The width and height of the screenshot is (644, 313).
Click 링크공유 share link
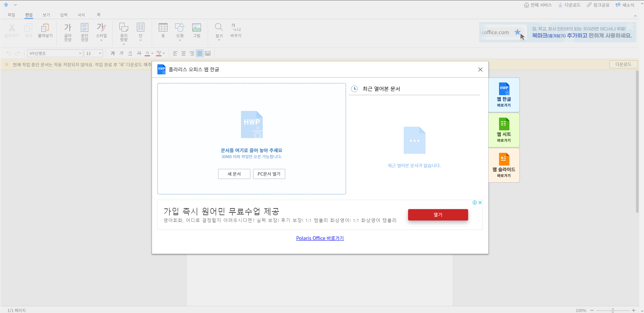click(x=598, y=5)
